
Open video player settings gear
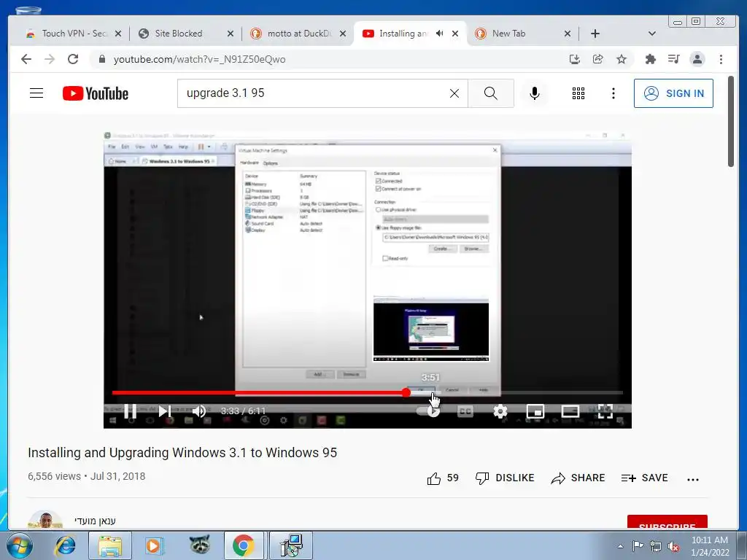point(500,411)
